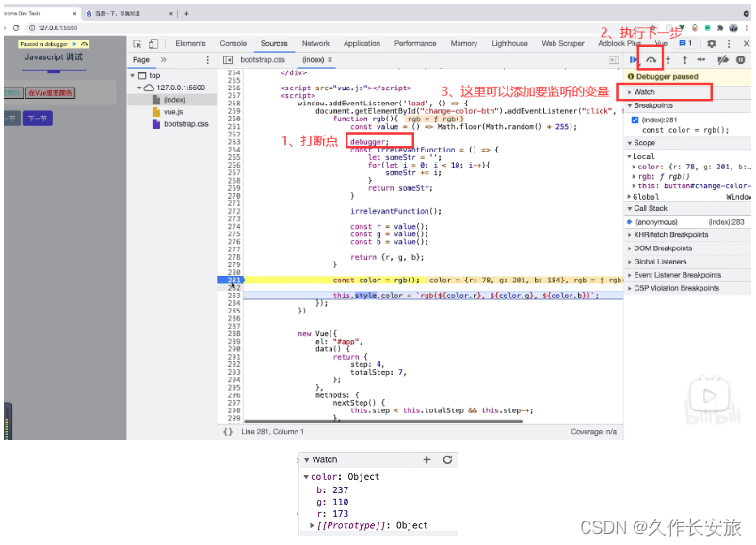Image resolution: width=756 pixels, height=545 pixels.
Task: Switch to the Network tab
Action: [315, 44]
